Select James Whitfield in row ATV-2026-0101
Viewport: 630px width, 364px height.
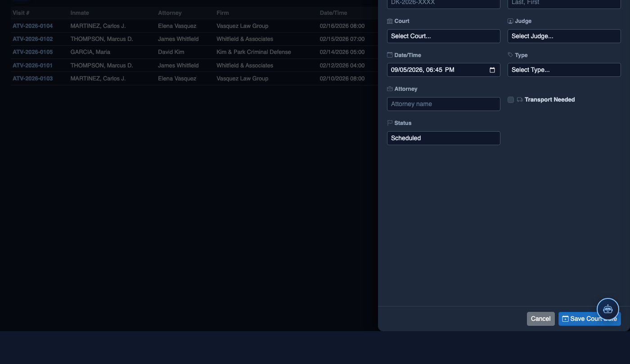pos(178,66)
